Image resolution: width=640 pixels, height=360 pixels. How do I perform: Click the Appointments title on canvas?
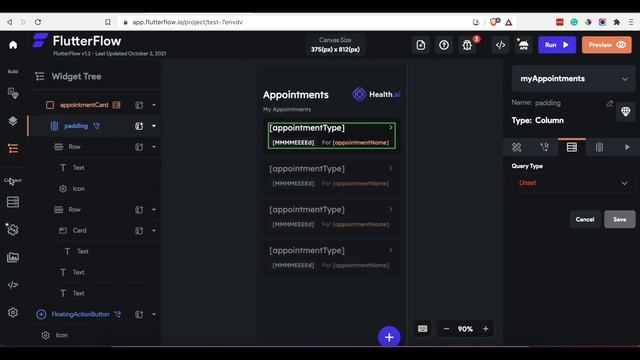296,95
